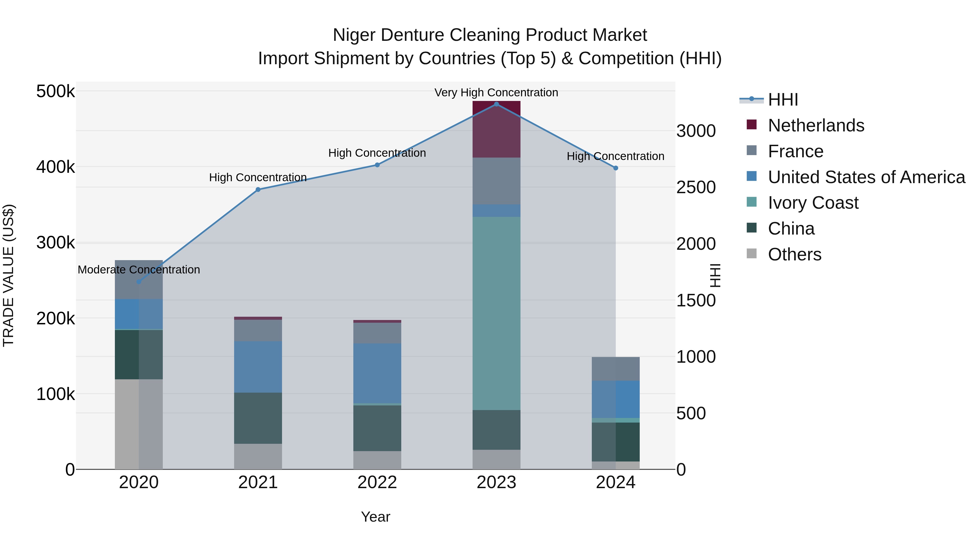Click 'High Concentration' label above 2021
Image resolution: width=980 pixels, height=551 pixels.
coord(258,178)
